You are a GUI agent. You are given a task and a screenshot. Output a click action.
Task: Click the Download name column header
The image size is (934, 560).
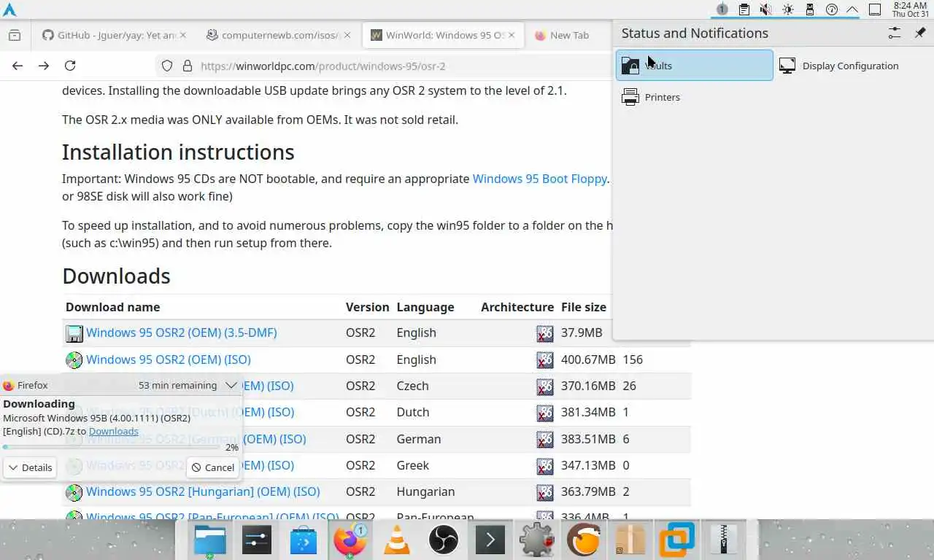(112, 307)
